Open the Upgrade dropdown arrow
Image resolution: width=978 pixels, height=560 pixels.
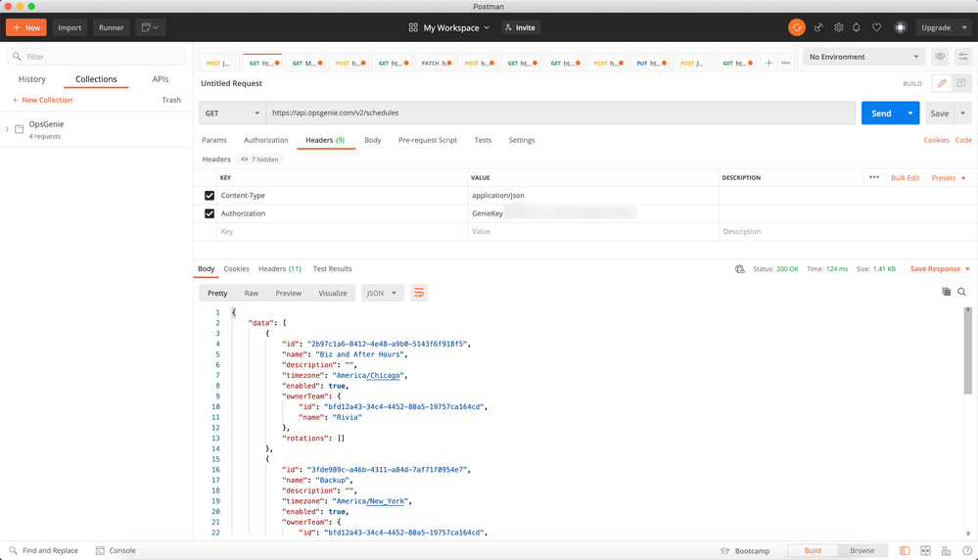pos(964,27)
